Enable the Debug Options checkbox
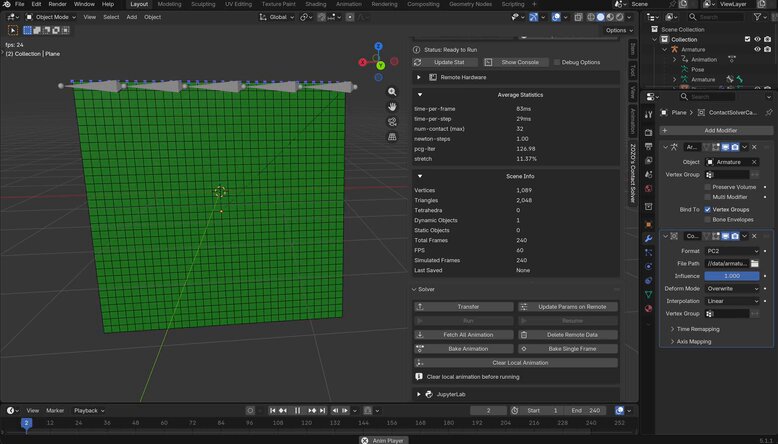The image size is (778, 444). pyautogui.click(x=557, y=62)
